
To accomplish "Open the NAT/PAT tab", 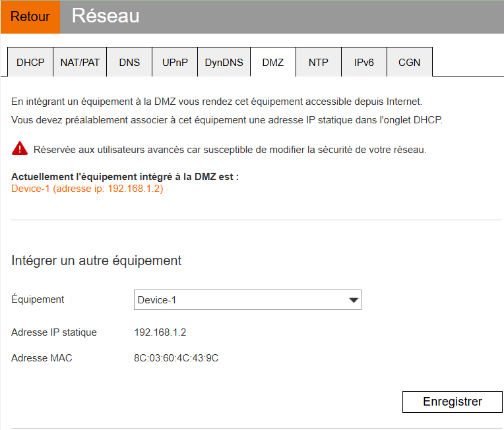I will click(x=80, y=63).
